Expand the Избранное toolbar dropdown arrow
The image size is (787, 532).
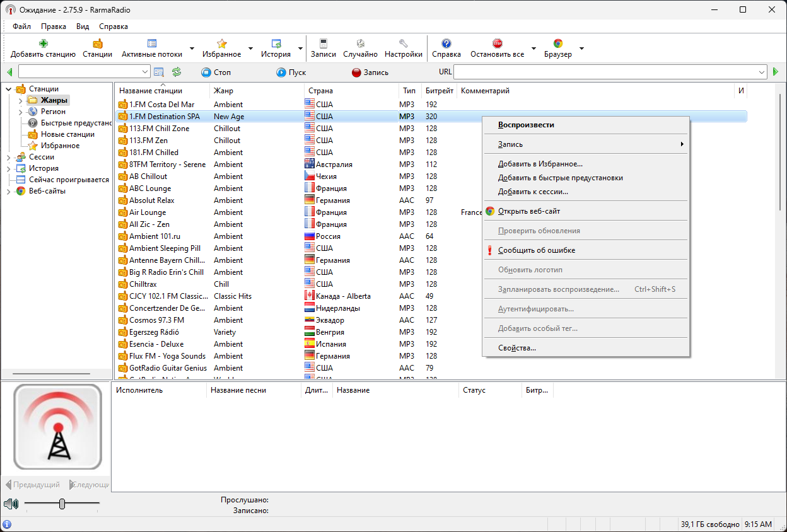coord(250,49)
